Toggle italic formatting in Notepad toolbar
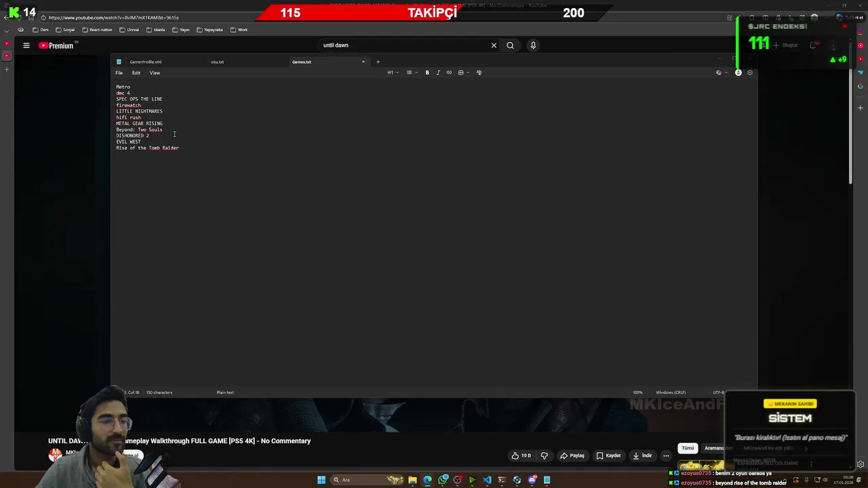 point(438,73)
